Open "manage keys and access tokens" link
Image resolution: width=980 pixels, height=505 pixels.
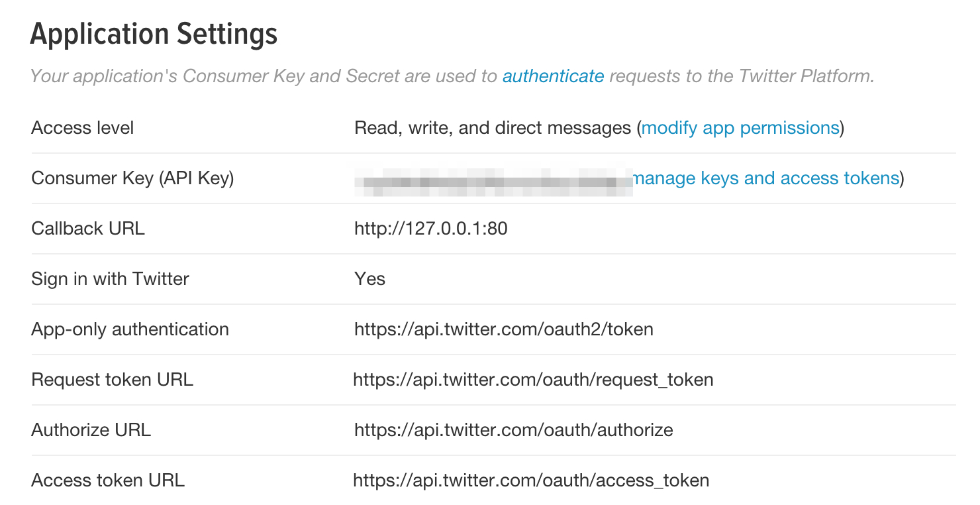click(766, 178)
